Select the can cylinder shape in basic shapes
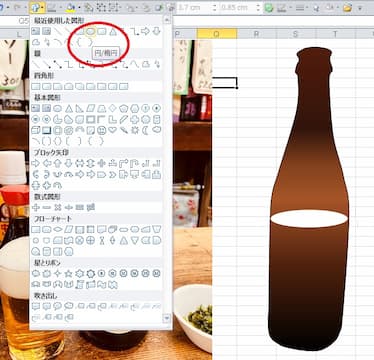Image resolution: width=374 pixels, height=360 pixels. [x=157, y=119]
